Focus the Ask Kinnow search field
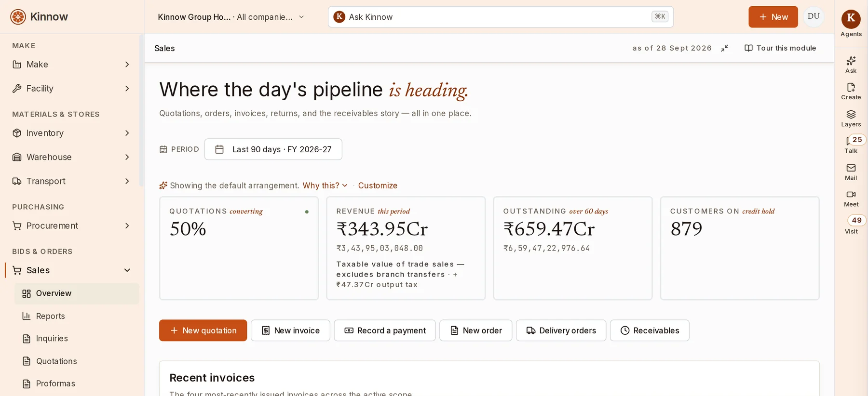Image resolution: width=868 pixels, height=396 pixels. pos(501,17)
